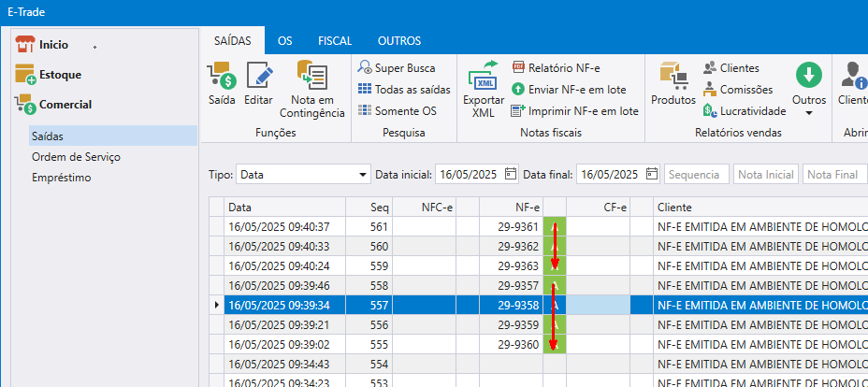Image resolution: width=868 pixels, height=387 pixels.
Task: Focus the Nota Inicial input field
Action: (x=766, y=175)
